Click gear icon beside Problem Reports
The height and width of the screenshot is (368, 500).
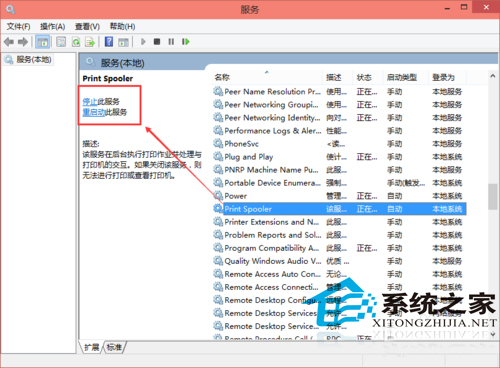coord(218,235)
